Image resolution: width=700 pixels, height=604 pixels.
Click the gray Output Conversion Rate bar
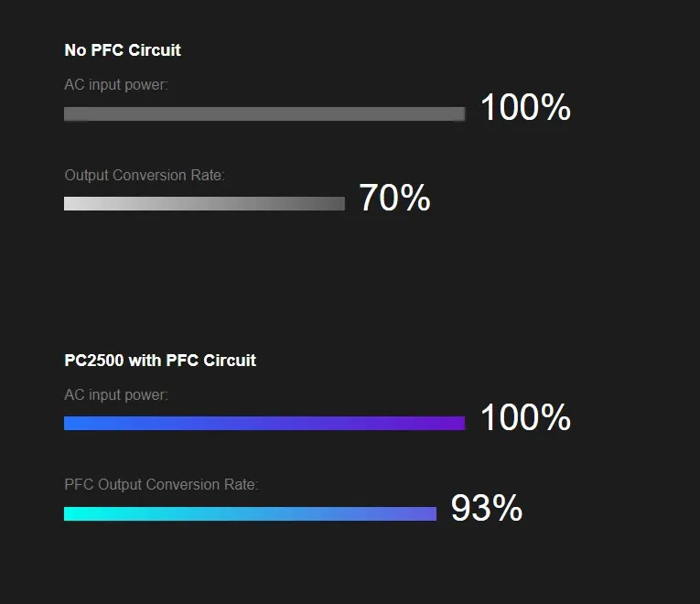(x=204, y=203)
